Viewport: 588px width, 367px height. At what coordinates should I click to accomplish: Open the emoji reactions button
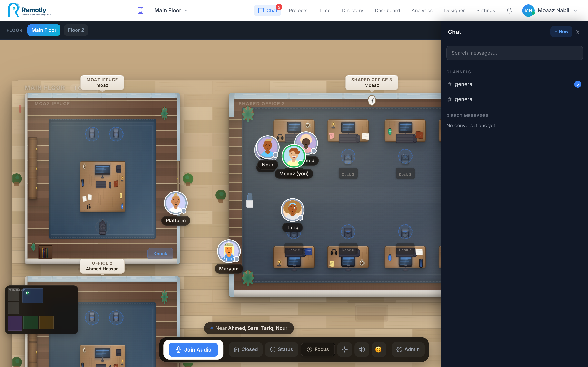(378, 349)
